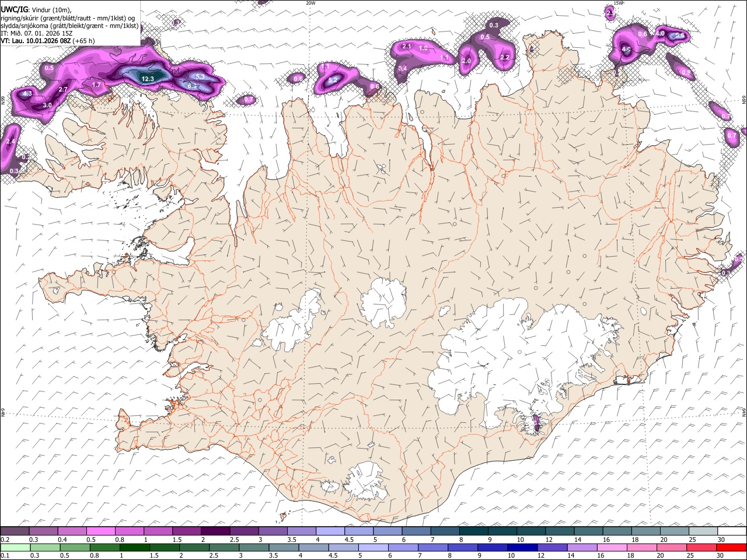Viewport: 747px width, 560px height.
Task: Click the purple snow patch on the southeast glacier
Action: (x=537, y=422)
